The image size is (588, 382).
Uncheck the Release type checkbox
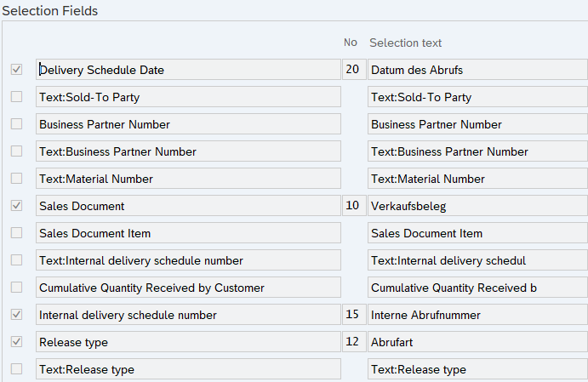16,342
